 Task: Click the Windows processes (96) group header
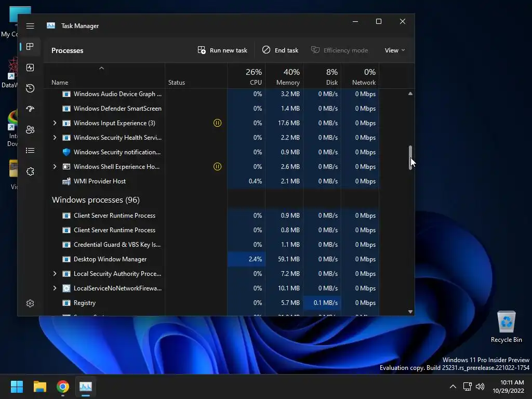[x=96, y=200]
